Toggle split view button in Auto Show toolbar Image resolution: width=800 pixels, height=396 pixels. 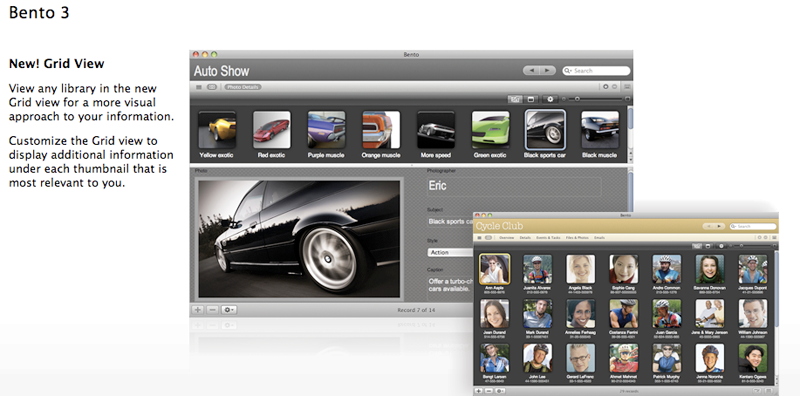point(531,99)
